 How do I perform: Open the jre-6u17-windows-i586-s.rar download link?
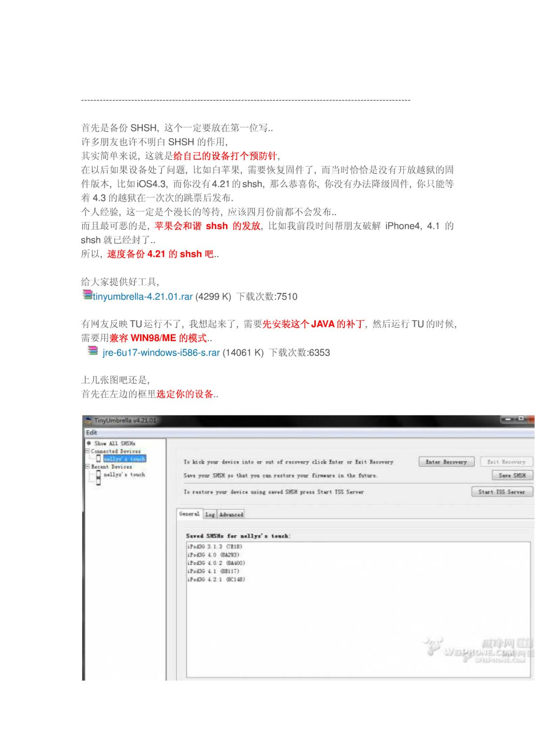coord(161,353)
